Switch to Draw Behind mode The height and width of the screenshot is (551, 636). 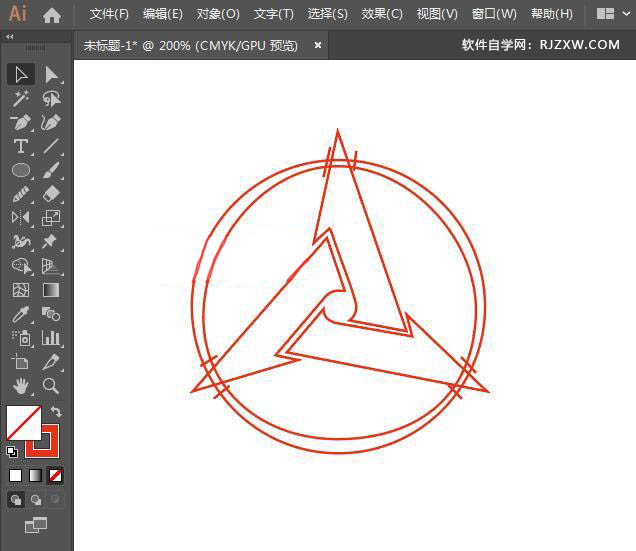36,499
